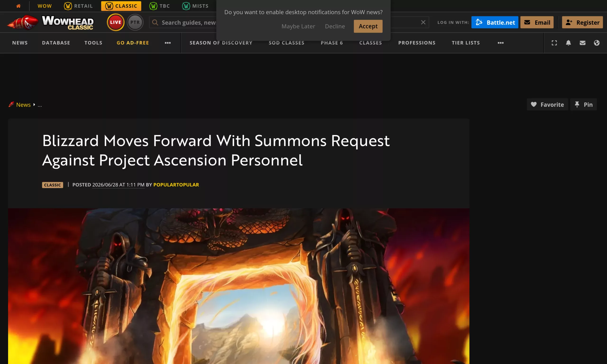The width and height of the screenshot is (607, 364).
Task: Expand main nav more options ellipsis
Action: coord(168,43)
